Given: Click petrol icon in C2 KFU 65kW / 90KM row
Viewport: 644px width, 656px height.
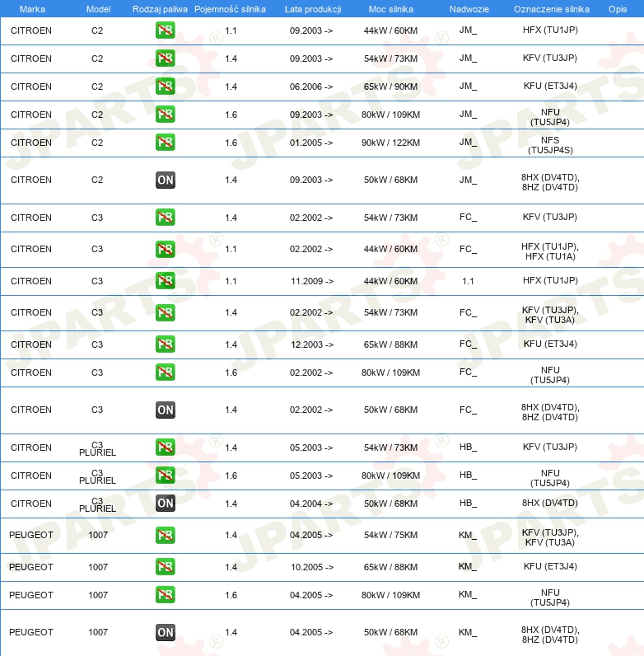Looking at the screenshot, I should pos(166,87).
